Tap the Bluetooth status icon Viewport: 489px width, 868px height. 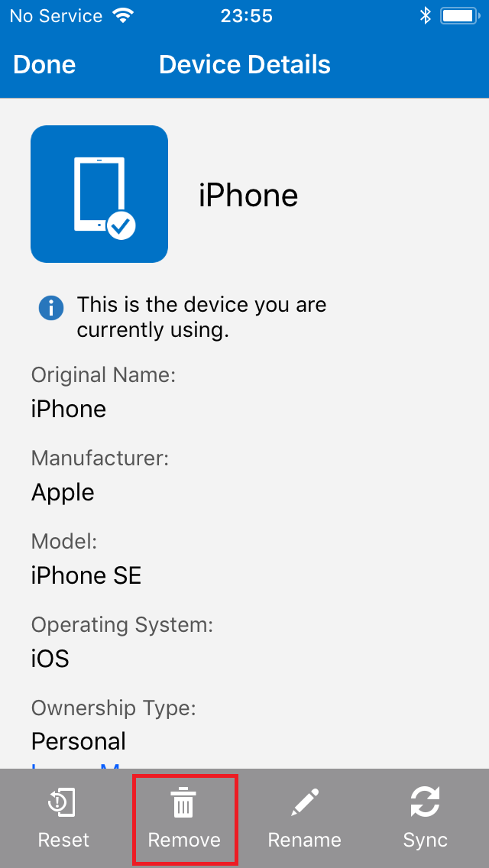425,15
